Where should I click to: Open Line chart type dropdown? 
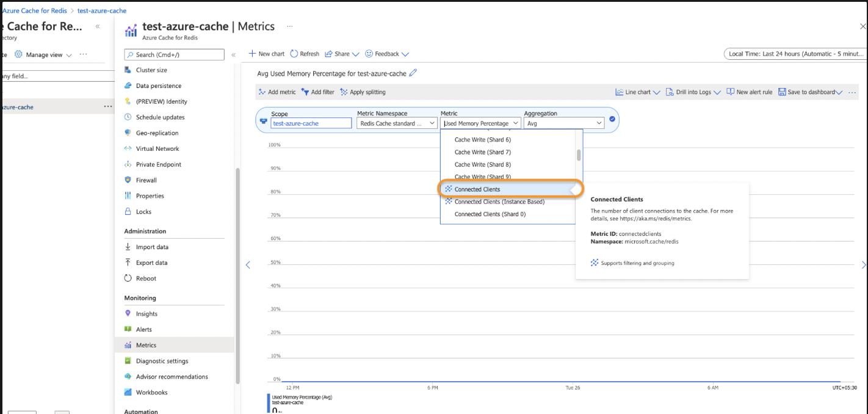[x=638, y=92]
